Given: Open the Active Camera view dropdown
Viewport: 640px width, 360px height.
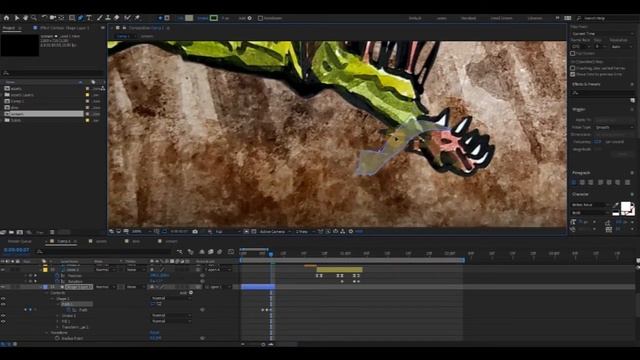Looking at the screenshot, I should pyautogui.click(x=275, y=231).
